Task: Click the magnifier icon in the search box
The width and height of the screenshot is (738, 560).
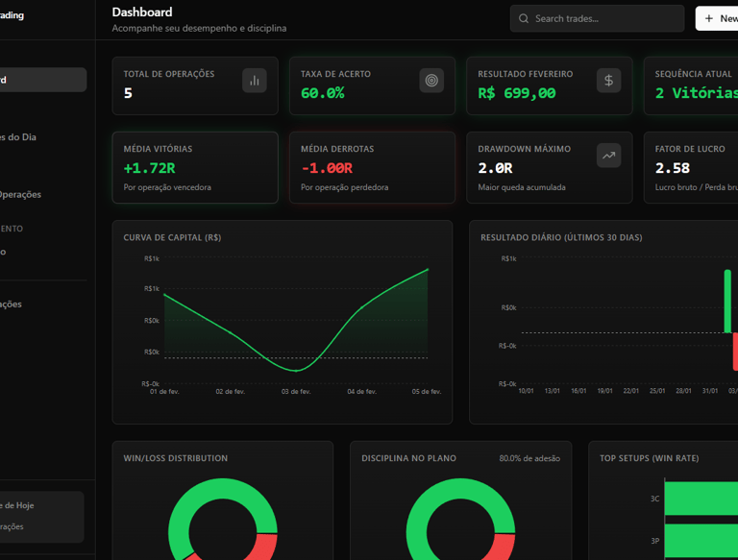Action: [x=524, y=19]
